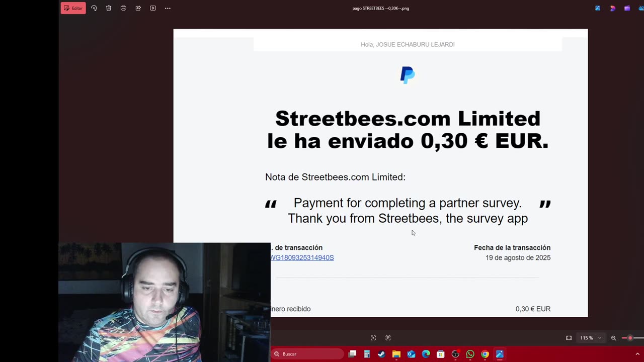The width and height of the screenshot is (644, 362).
Task: Open the transaction ID link WG1809325314940S
Action: (302, 257)
